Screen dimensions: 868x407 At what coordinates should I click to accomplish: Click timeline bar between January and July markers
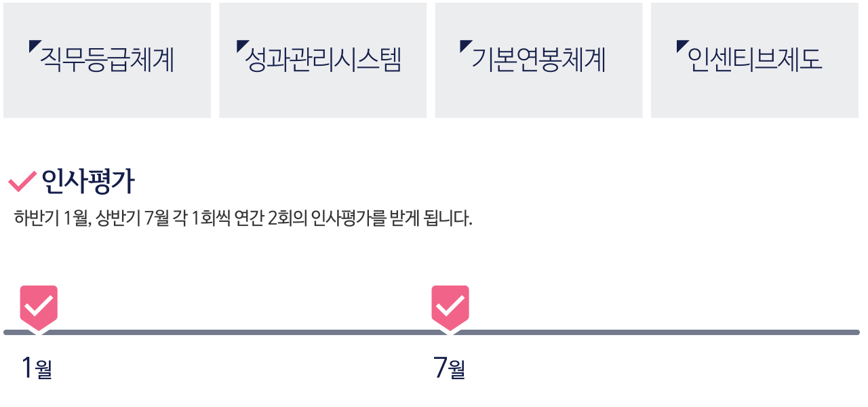[244, 332]
